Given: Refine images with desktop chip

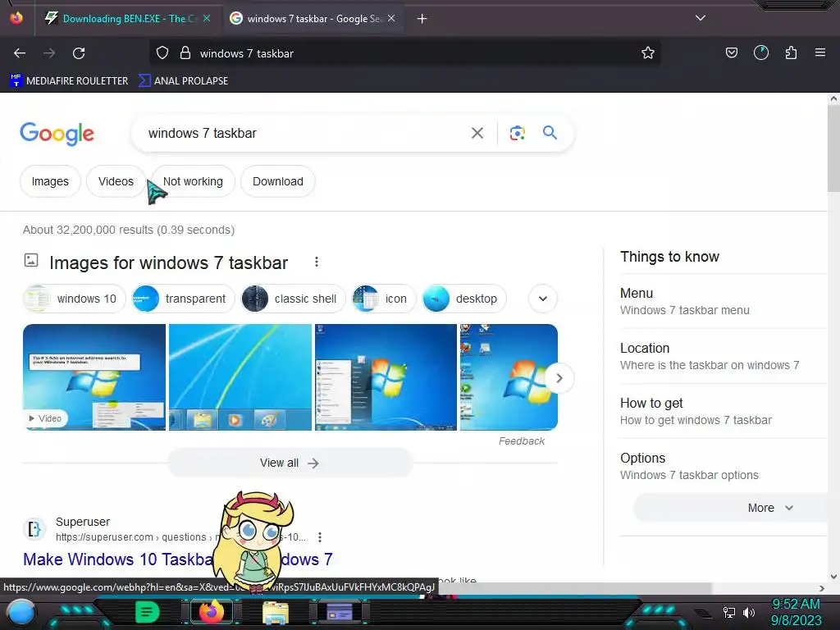Looking at the screenshot, I should tap(464, 299).
